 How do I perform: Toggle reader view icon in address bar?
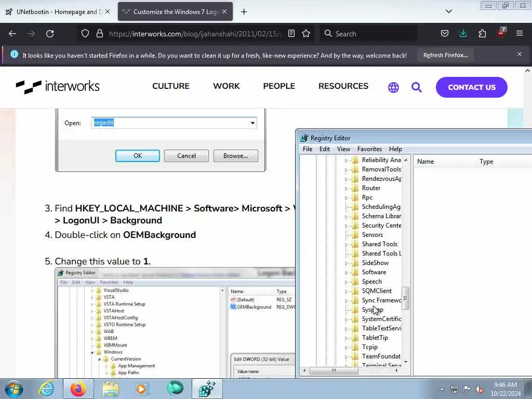click(291, 33)
